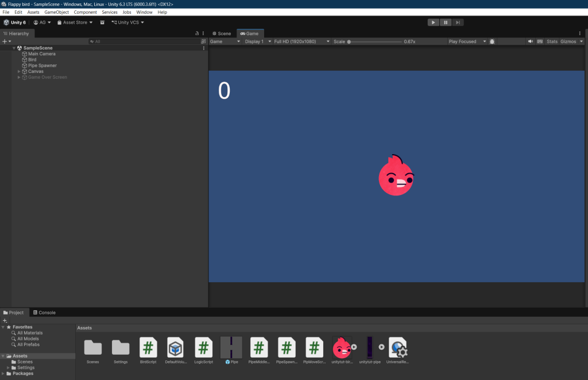588x380 pixels.
Task: Open the BirdScript asset icon
Action: [x=148, y=348]
